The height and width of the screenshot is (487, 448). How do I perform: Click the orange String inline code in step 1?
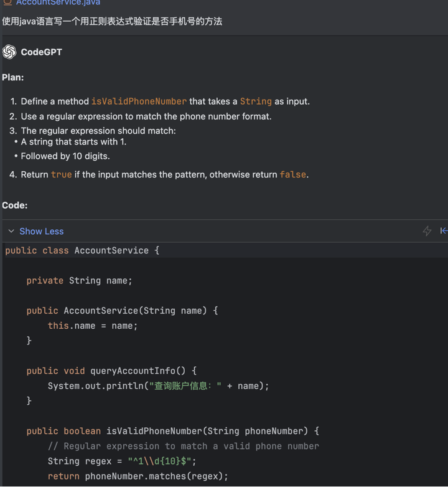tap(256, 102)
